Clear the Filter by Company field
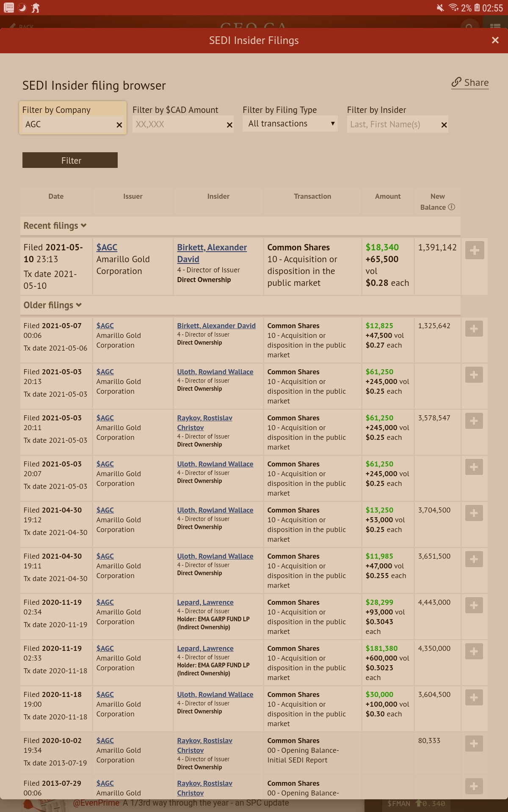This screenshot has height=812, width=508. tap(119, 125)
